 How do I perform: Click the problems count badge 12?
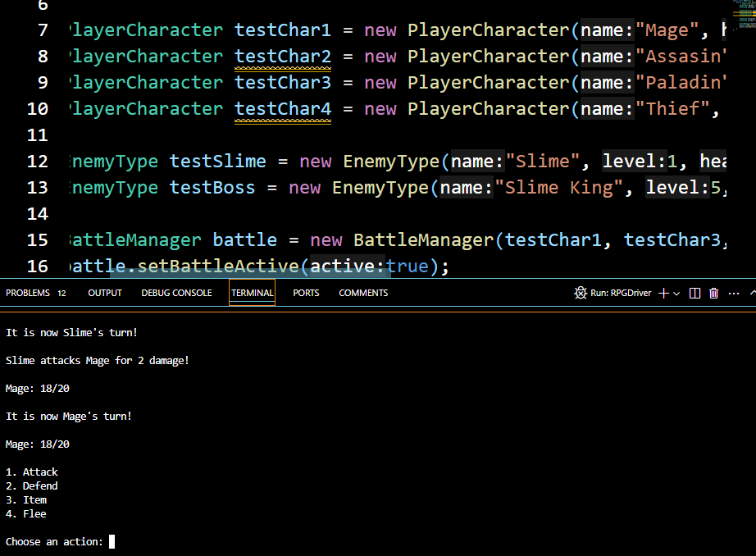coord(62,293)
